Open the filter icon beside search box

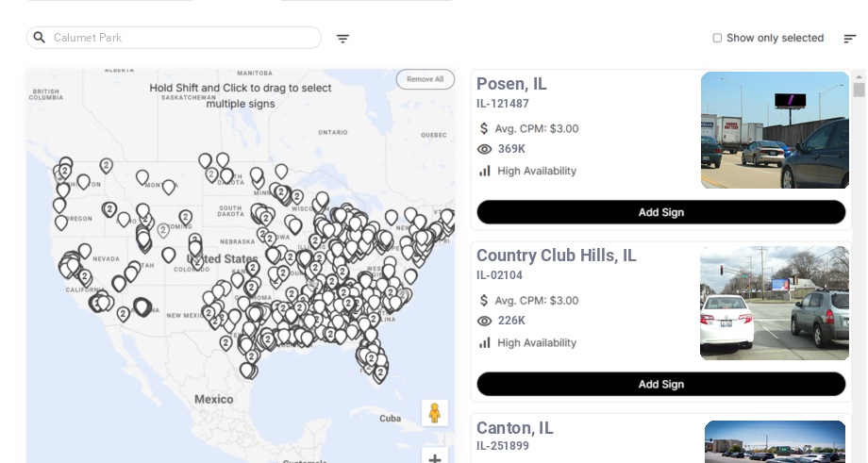pyautogui.click(x=342, y=38)
